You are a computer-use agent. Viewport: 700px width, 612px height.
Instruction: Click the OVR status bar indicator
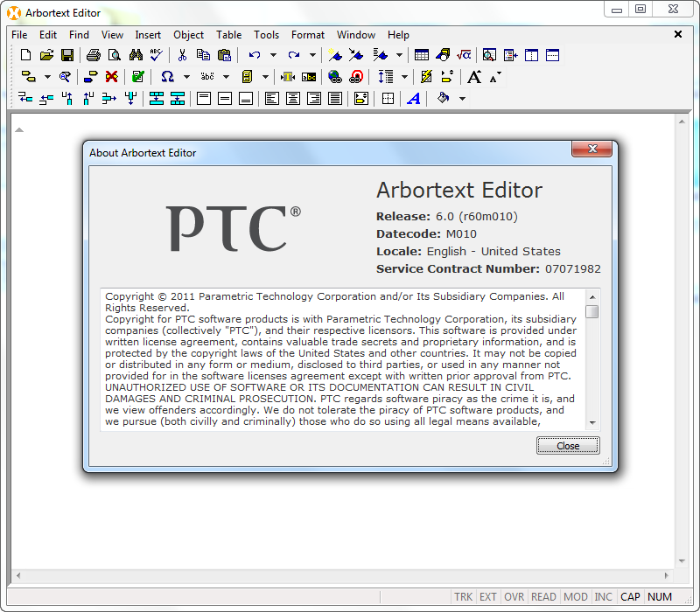pos(514,597)
